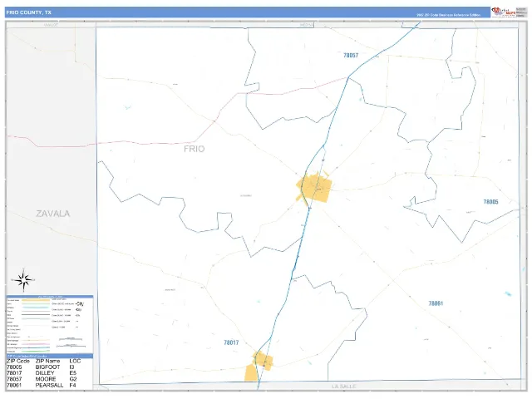Click the compass rose icon
This screenshot has width=532, height=399.
(x=23, y=280)
